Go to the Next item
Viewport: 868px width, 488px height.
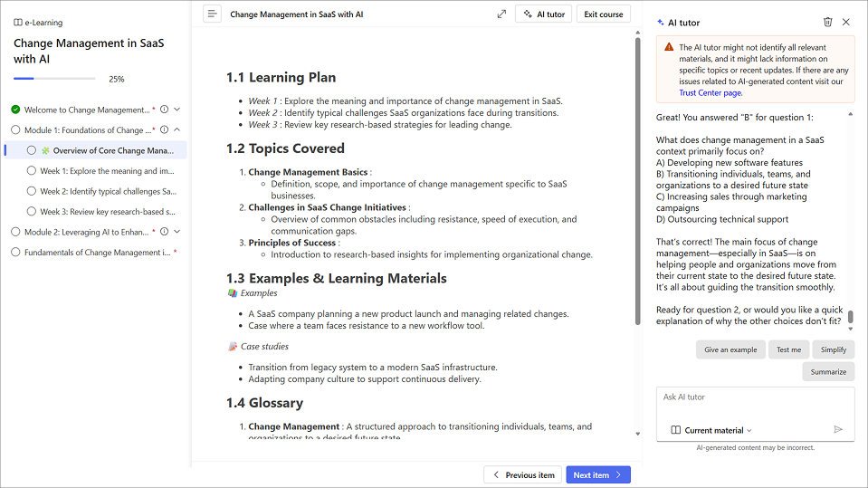click(597, 474)
